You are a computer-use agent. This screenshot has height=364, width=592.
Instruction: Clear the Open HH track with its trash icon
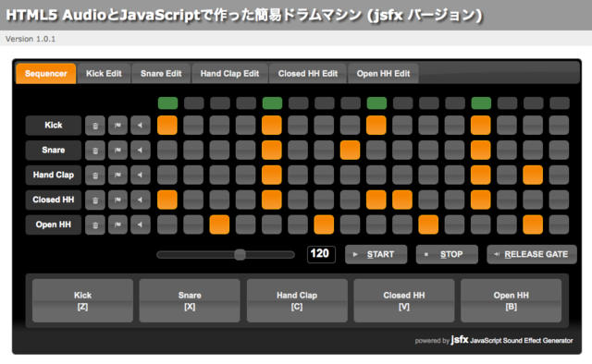[x=95, y=224]
